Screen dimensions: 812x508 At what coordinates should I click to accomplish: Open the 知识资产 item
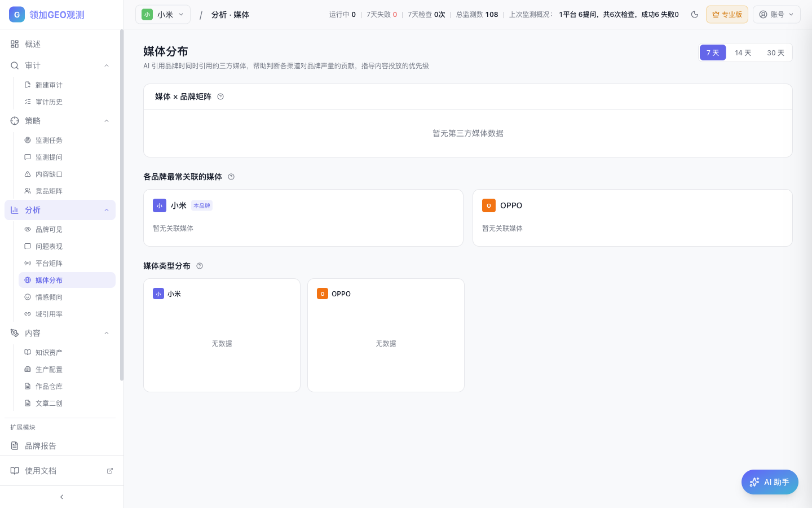(67, 352)
